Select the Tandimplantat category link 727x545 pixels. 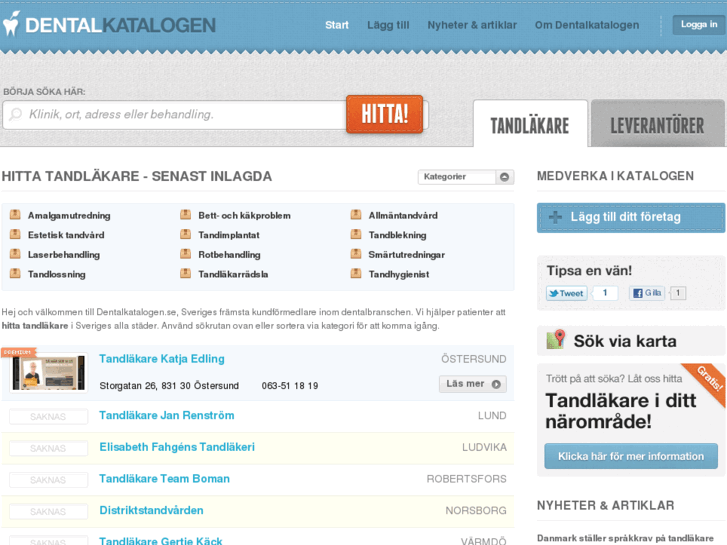click(x=229, y=235)
